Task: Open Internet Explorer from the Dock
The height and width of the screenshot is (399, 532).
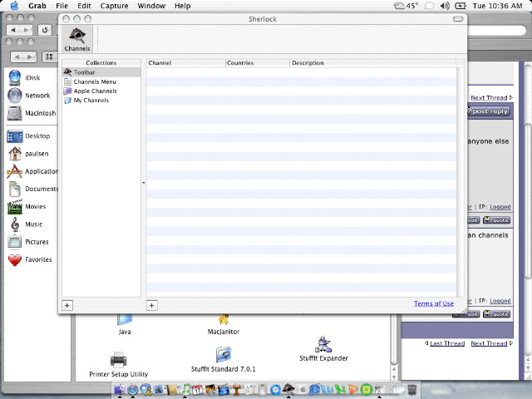Action: click(314, 390)
